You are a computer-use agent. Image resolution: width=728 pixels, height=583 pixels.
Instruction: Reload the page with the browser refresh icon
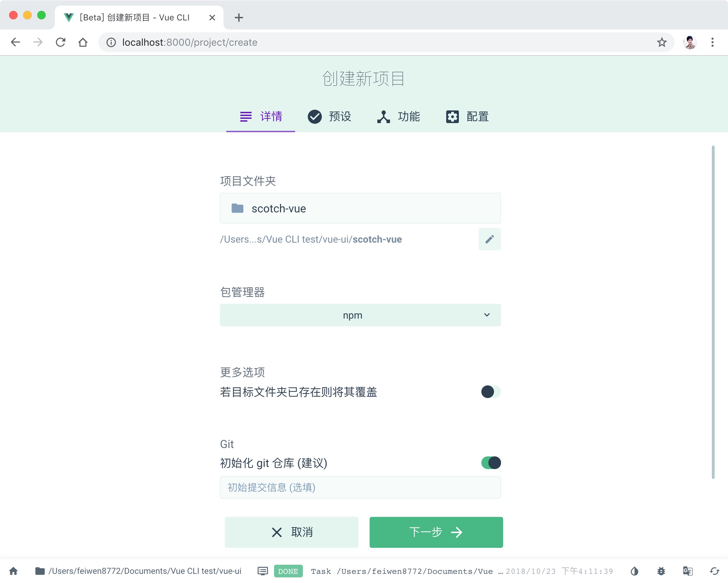coord(60,42)
